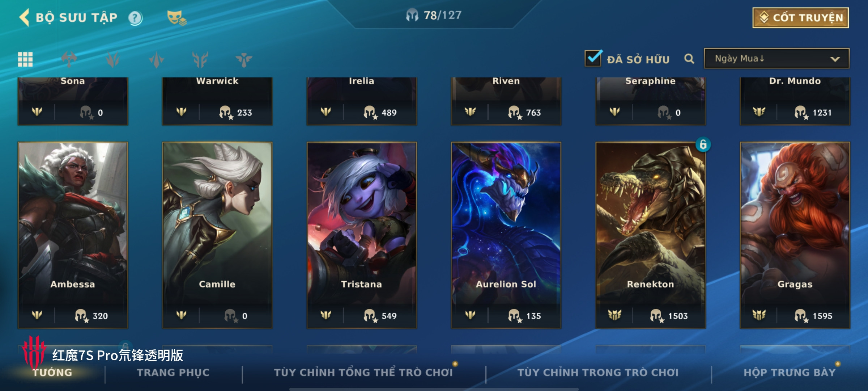Go back with the arrow beside BỘ SƯU TẬP
Viewport: 868px width, 391px height.
tap(24, 17)
